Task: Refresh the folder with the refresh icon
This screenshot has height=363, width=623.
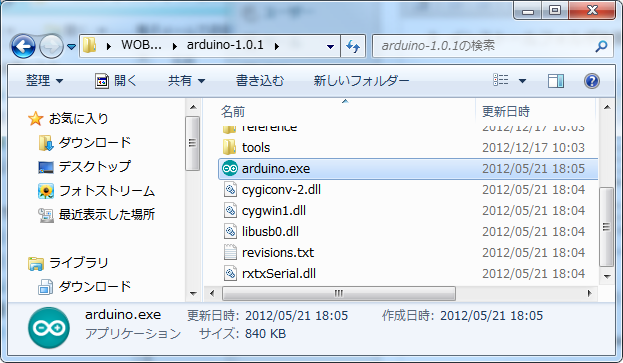Action: click(x=353, y=46)
